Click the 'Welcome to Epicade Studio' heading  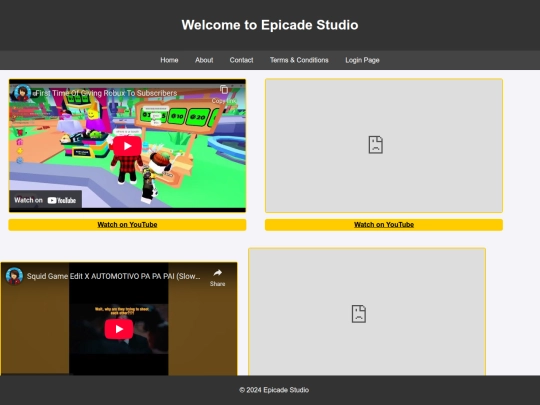pos(270,25)
